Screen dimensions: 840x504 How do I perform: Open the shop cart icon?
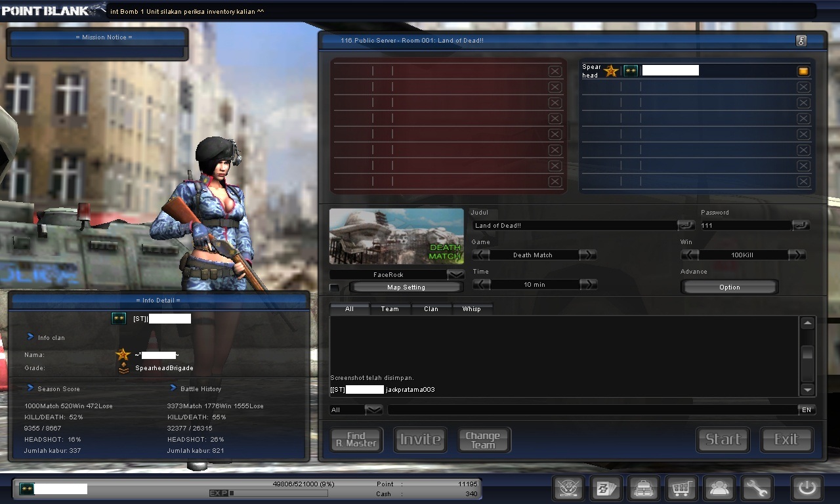coord(681,488)
